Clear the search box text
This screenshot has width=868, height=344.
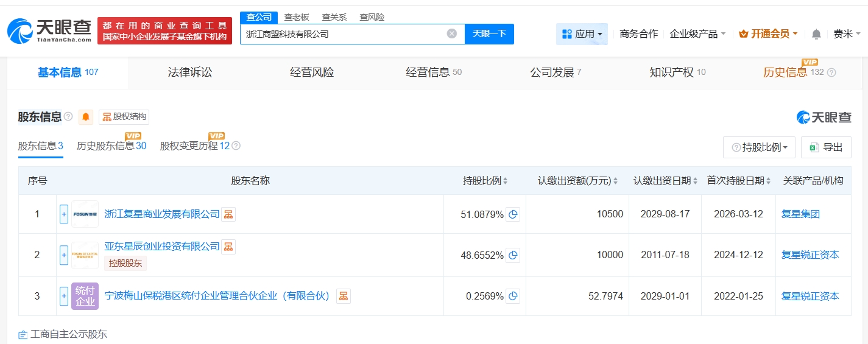click(451, 34)
